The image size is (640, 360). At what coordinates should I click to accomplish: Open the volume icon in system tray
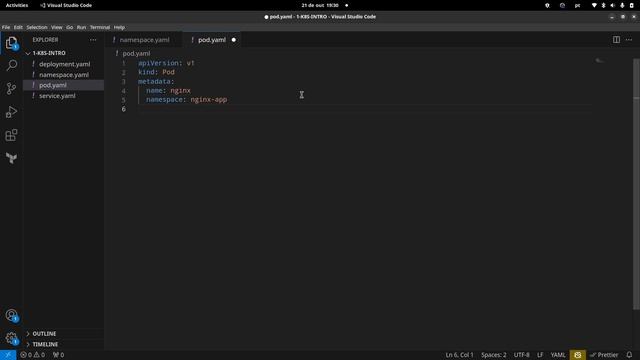point(612,5)
